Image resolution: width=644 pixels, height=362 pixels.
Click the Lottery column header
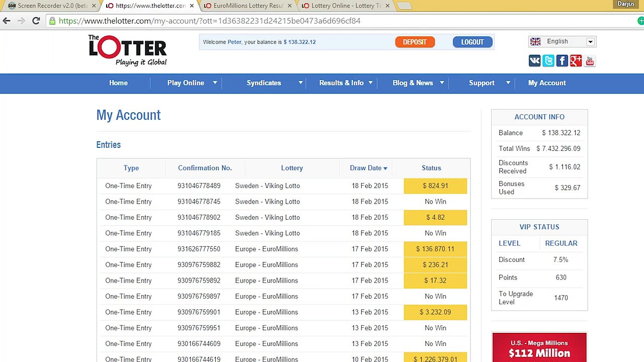pyautogui.click(x=292, y=168)
